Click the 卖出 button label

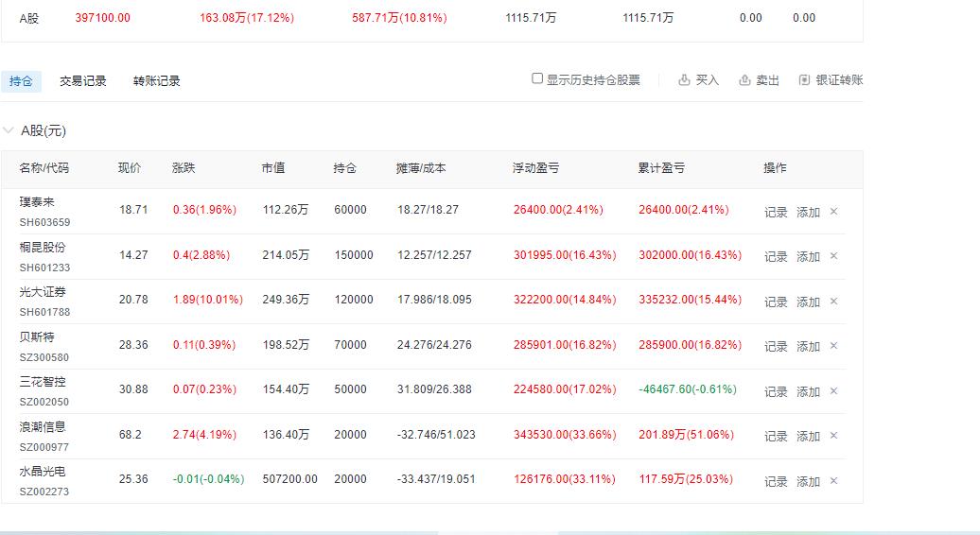[x=767, y=80]
